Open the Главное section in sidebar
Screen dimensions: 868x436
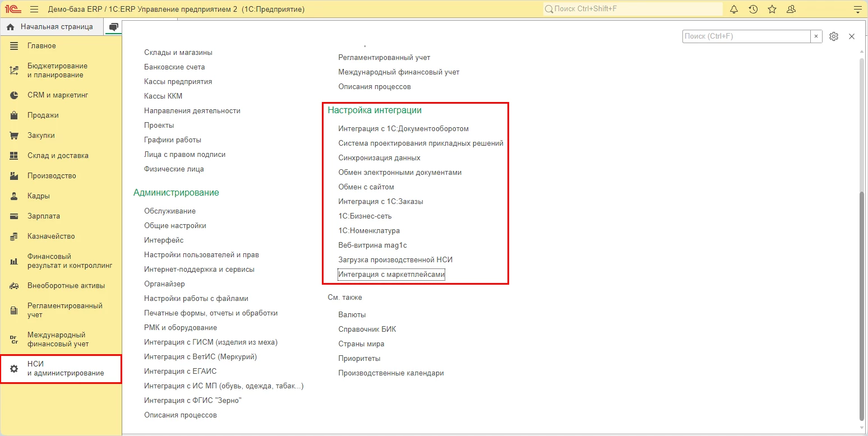coord(61,46)
